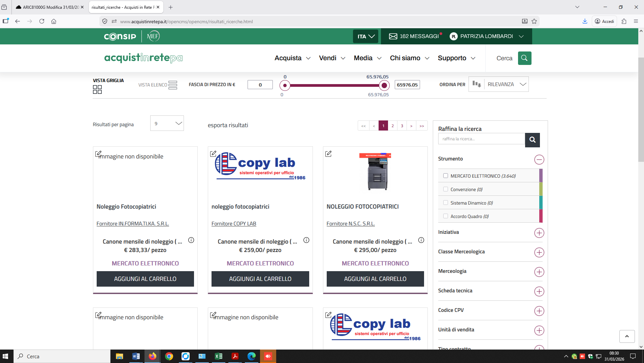This screenshot has width=644, height=363.
Task: Click edit icon on N.S.C. S.R.L. product card
Action: pos(328,154)
